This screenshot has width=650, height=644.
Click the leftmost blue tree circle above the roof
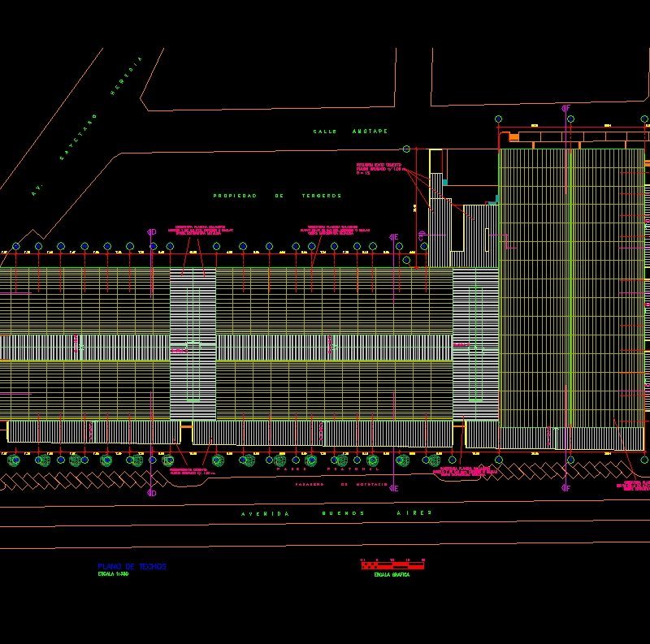[17, 246]
